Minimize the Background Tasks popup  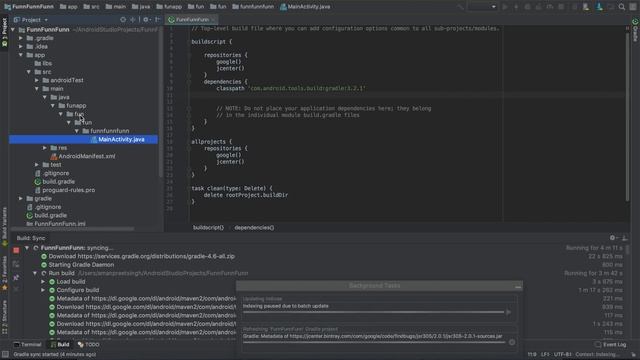(518, 286)
